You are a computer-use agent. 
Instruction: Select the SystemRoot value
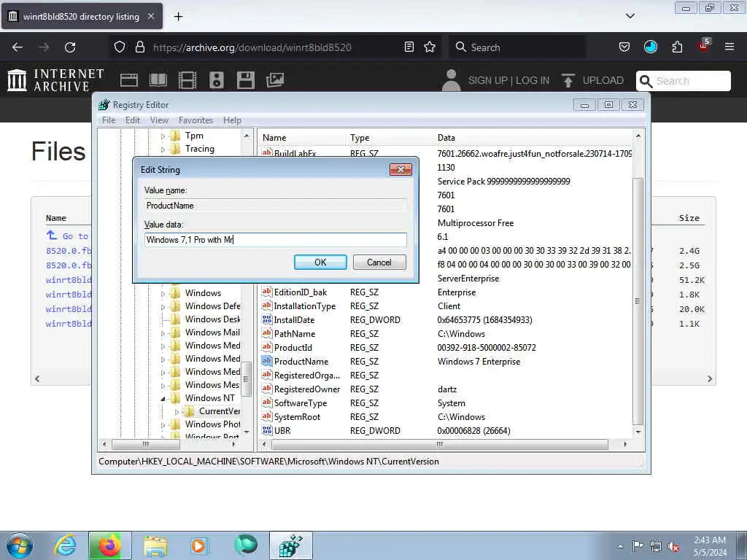[x=297, y=416]
